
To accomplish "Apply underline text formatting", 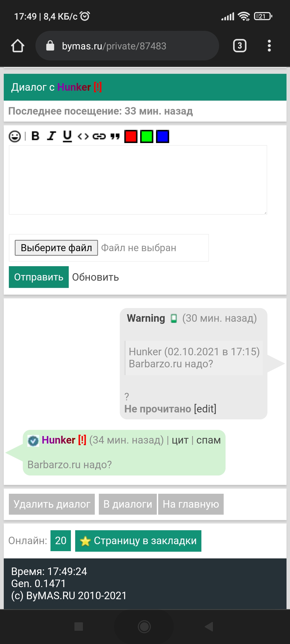I will [x=67, y=136].
